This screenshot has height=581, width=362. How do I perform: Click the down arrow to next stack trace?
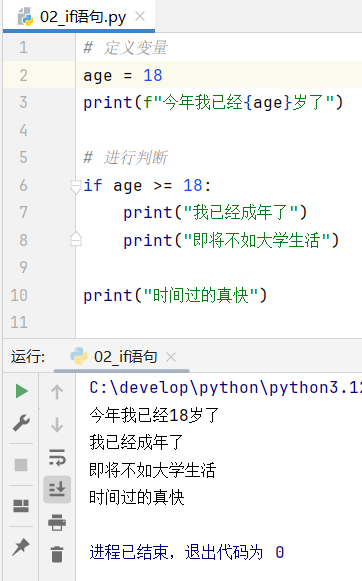pos(57,425)
